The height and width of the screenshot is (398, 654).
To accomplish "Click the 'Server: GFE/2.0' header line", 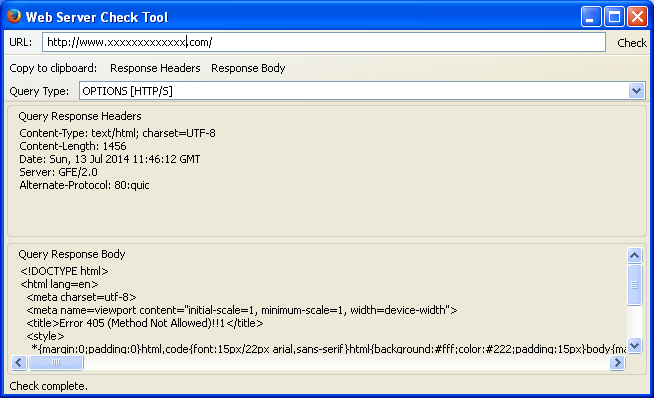I will click(x=58, y=172).
